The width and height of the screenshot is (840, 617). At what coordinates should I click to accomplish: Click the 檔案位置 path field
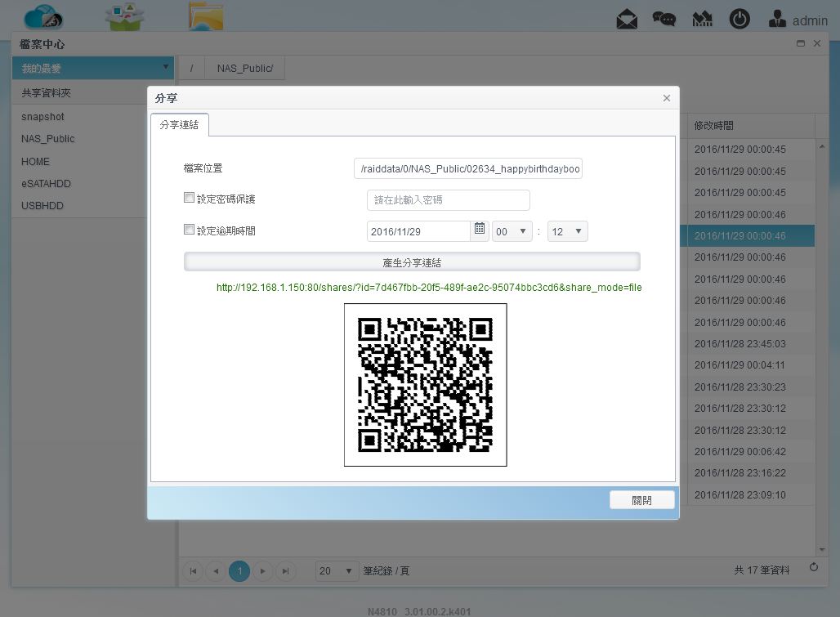click(468, 168)
